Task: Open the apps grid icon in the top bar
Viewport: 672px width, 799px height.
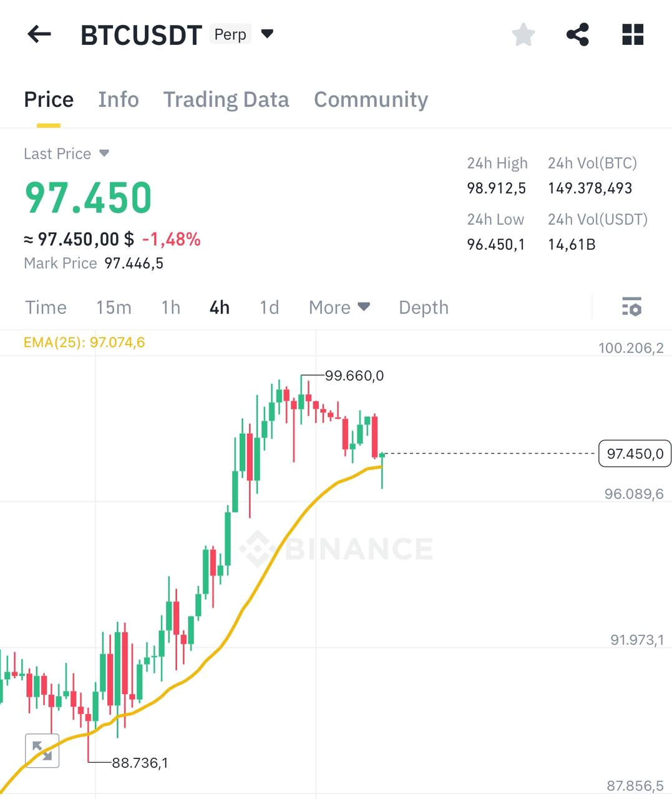Action: [632, 35]
